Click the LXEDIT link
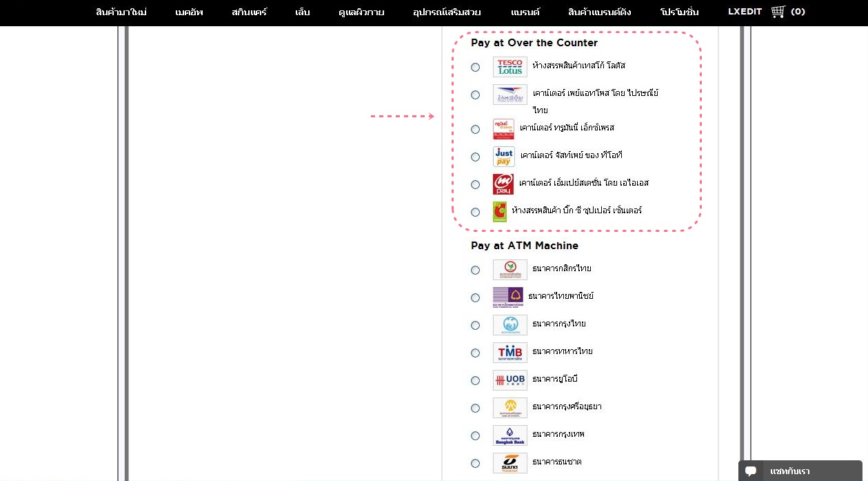Screen dimensions: 868x481 click(745, 12)
